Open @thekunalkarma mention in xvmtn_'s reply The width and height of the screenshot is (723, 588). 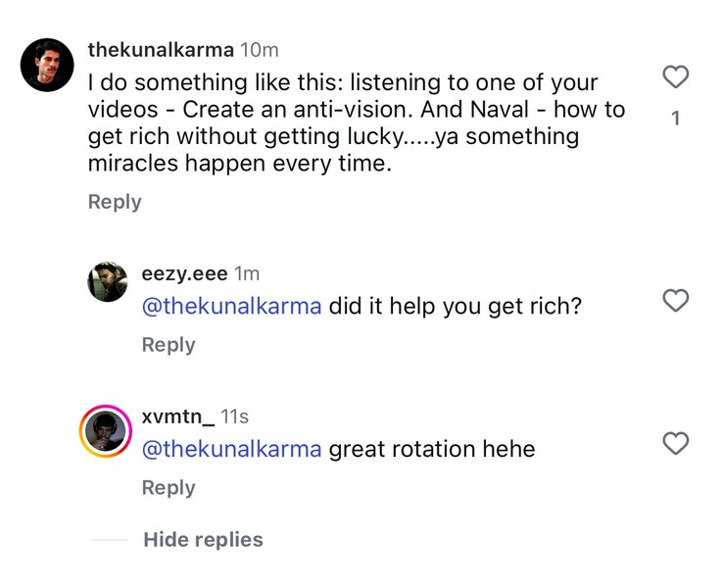tap(231, 450)
